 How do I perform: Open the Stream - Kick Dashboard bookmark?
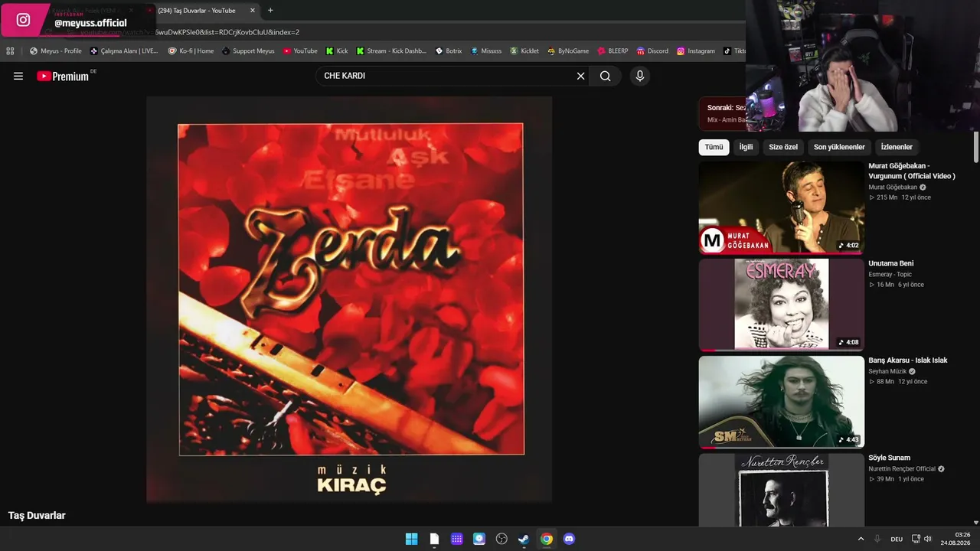pyautogui.click(x=391, y=51)
